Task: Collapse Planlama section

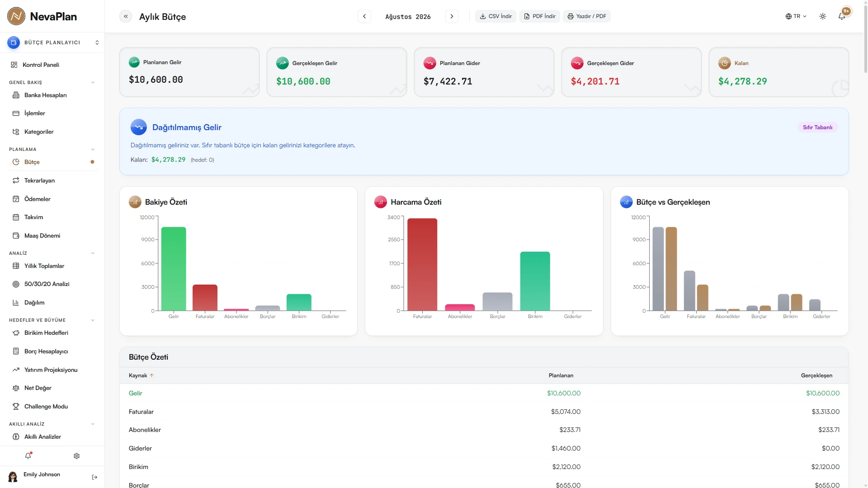Action: point(93,149)
